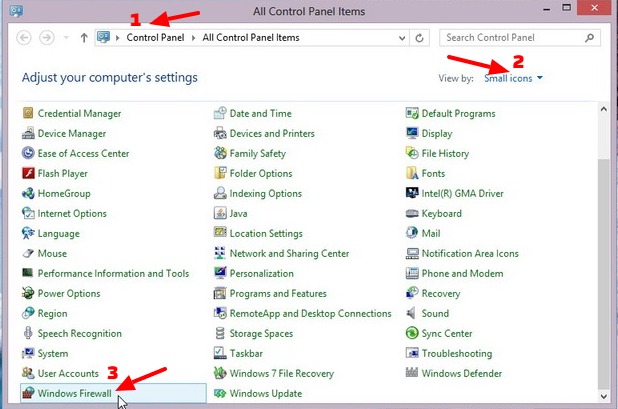Open the Power Options icon
Viewport: 618px width, 409px height.
coord(28,293)
